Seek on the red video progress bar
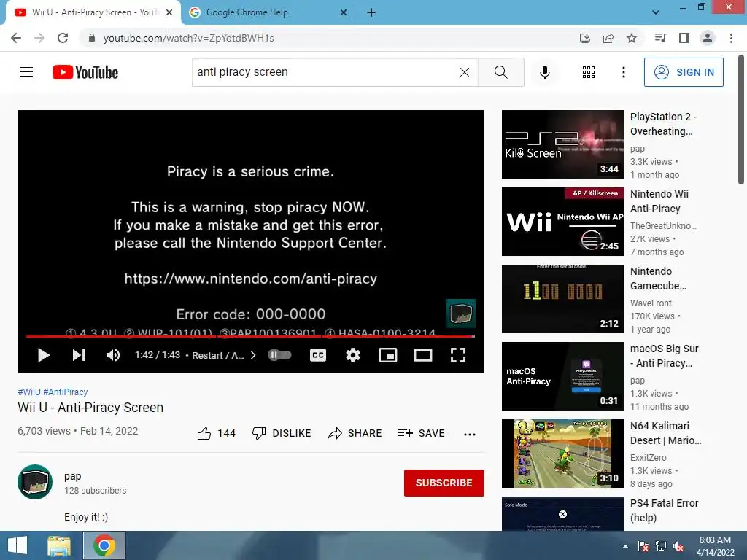 point(250,336)
